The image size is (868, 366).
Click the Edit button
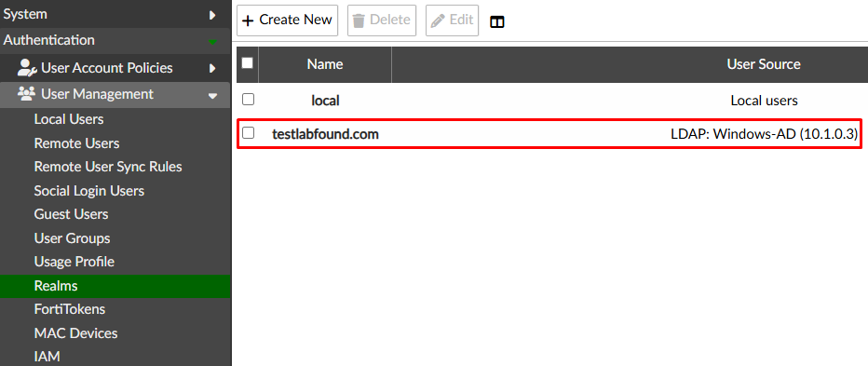coord(453,20)
